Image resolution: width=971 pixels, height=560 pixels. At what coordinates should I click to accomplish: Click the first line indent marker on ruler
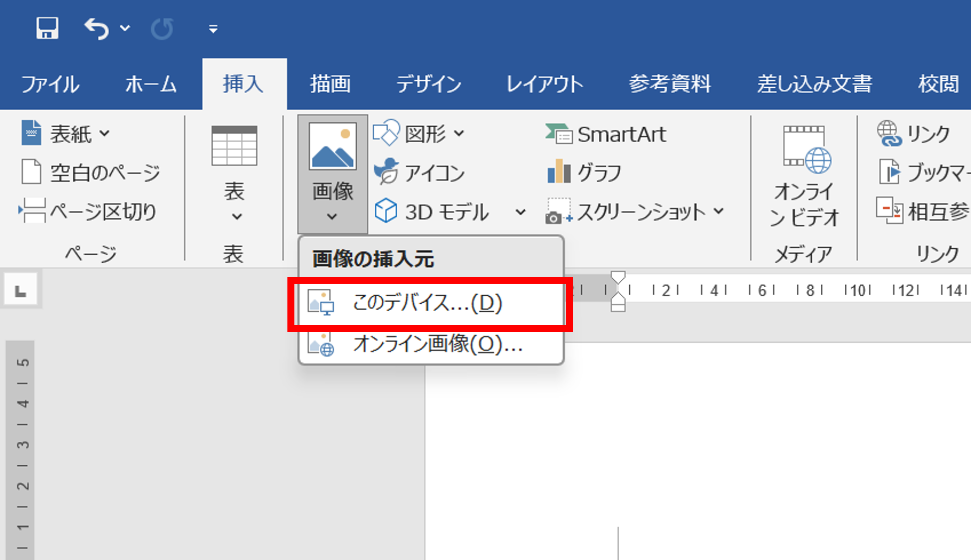(x=618, y=278)
